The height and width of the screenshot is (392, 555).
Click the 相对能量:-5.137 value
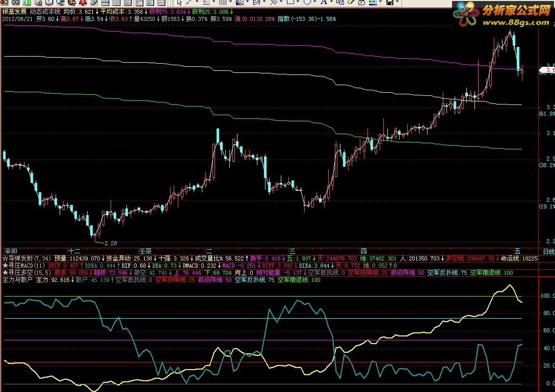coord(279,273)
